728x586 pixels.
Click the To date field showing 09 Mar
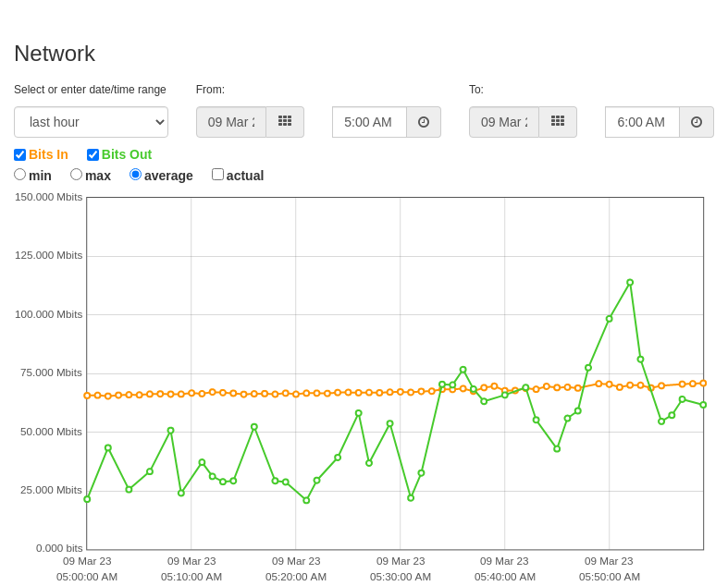[x=504, y=122]
